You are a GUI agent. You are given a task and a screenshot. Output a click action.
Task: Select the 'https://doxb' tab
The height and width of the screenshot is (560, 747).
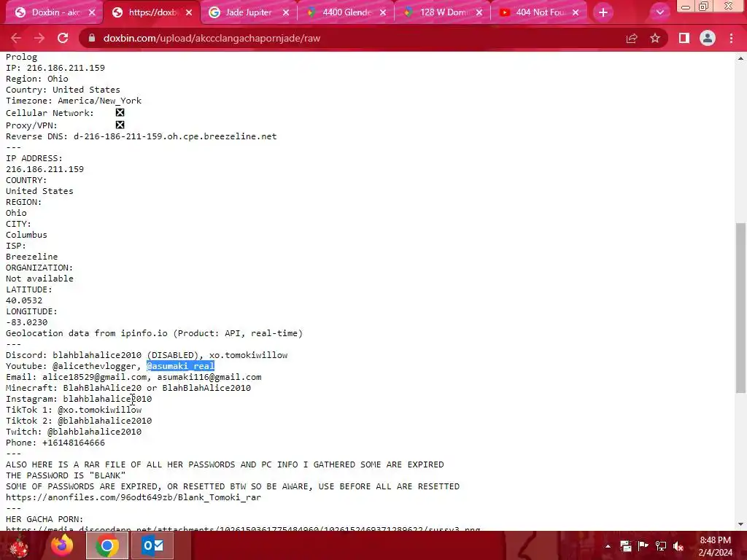pos(151,12)
